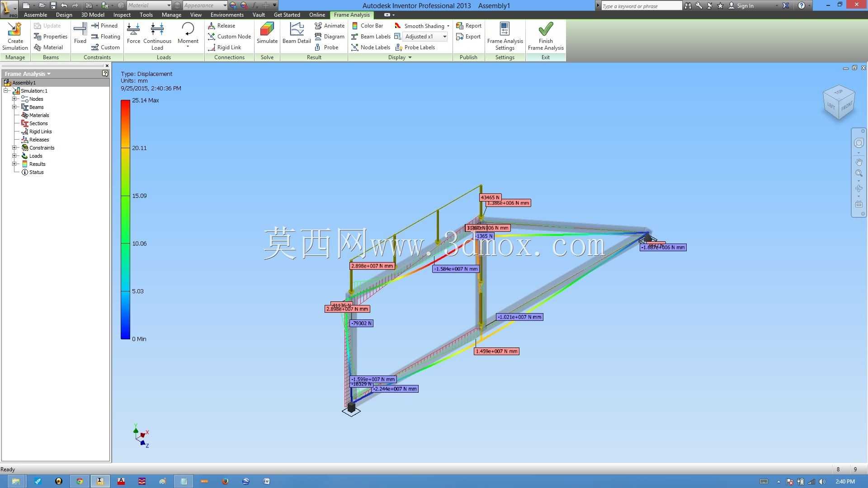This screenshot has width=868, height=488.
Task: Add a Custom constraint
Action: 105,47
